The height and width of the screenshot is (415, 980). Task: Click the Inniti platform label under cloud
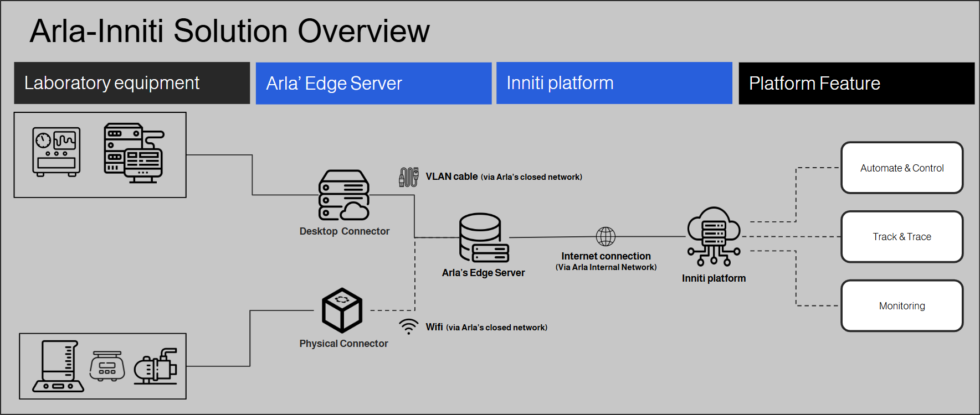pyautogui.click(x=714, y=278)
